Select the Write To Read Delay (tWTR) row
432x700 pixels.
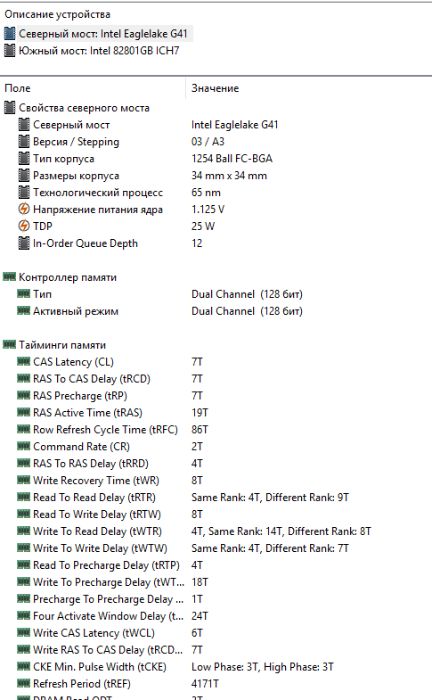click(x=97, y=532)
